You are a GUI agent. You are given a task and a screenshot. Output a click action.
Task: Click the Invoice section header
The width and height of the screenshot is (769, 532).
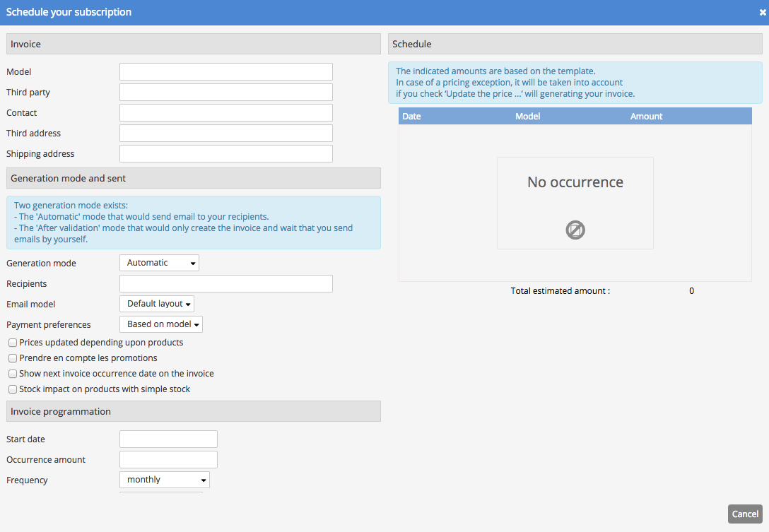point(194,44)
